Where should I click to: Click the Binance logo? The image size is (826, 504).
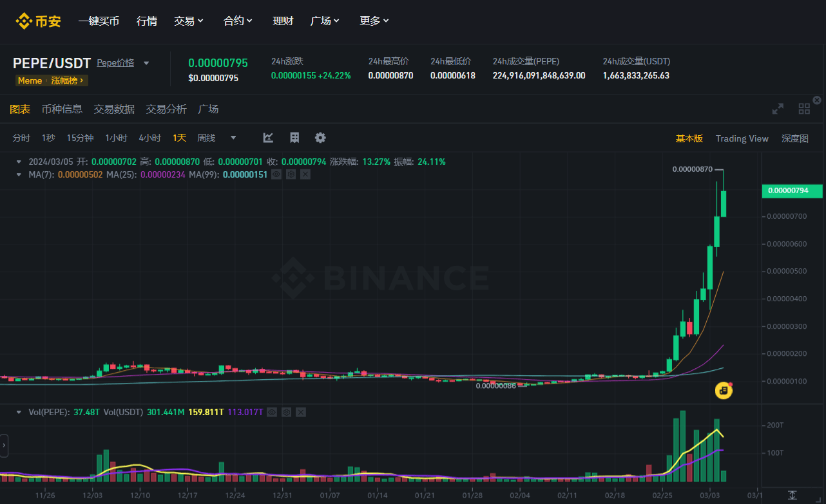(x=38, y=21)
